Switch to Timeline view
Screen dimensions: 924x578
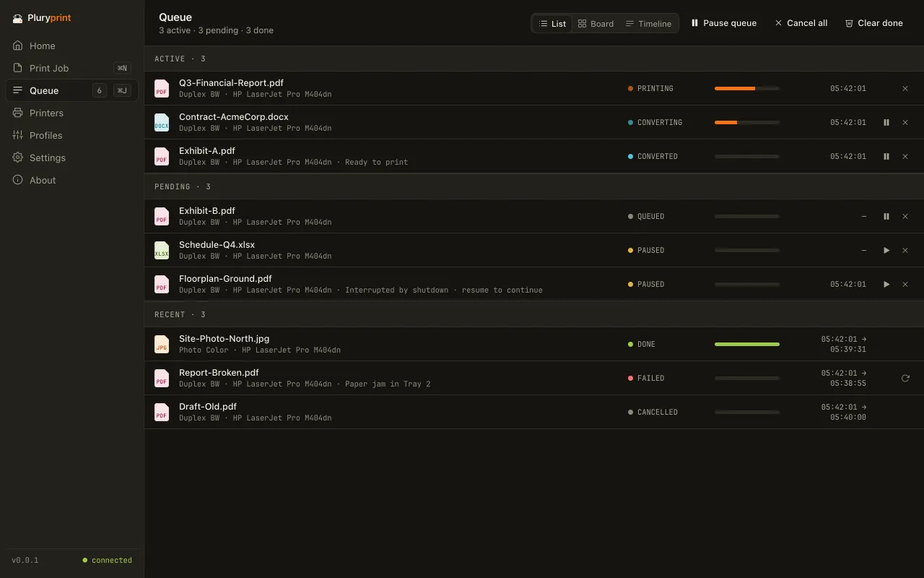pos(648,24)
